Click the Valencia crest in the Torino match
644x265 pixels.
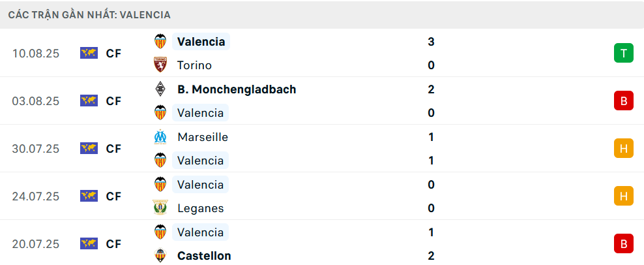click(x=160, y=42)
